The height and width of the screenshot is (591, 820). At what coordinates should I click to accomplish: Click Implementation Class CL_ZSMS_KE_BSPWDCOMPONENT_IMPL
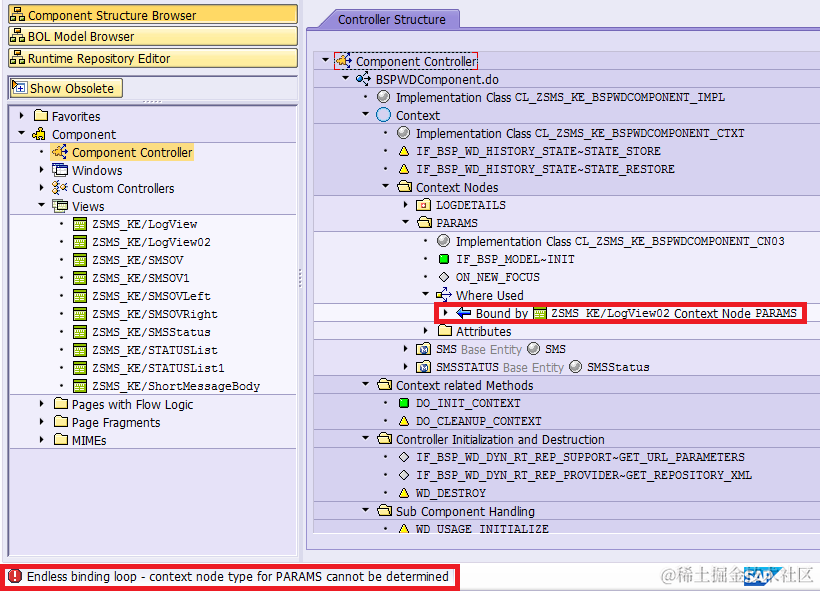tap(560, 97)
